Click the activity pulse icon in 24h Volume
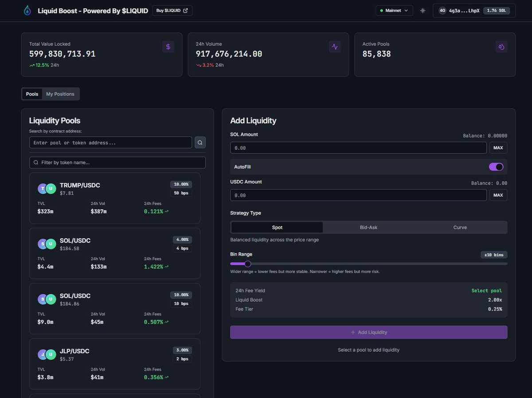Screen dimensions: 532x398 (x=335, y=47)
